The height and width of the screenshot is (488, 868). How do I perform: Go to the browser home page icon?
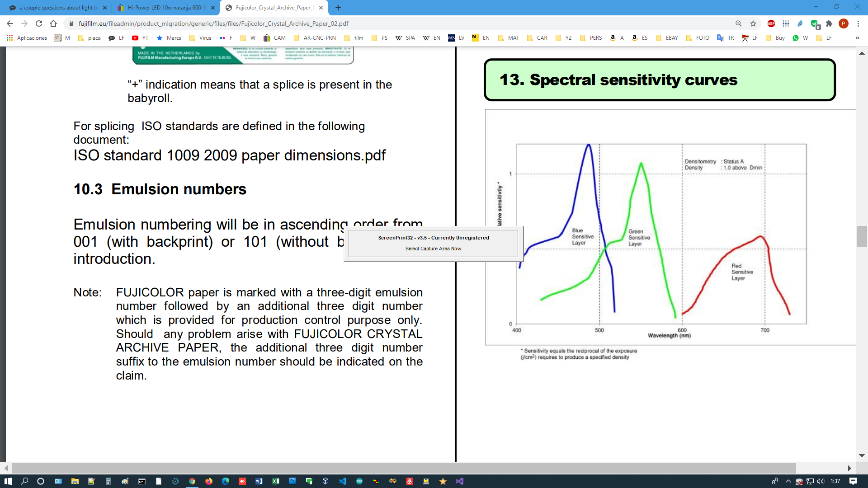coord(53,23)
